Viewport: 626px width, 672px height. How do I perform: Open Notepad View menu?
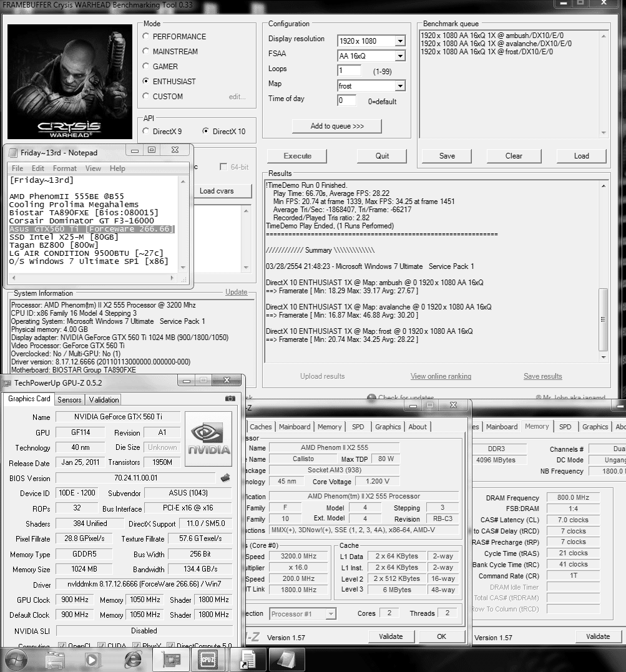tap(93, 168)
